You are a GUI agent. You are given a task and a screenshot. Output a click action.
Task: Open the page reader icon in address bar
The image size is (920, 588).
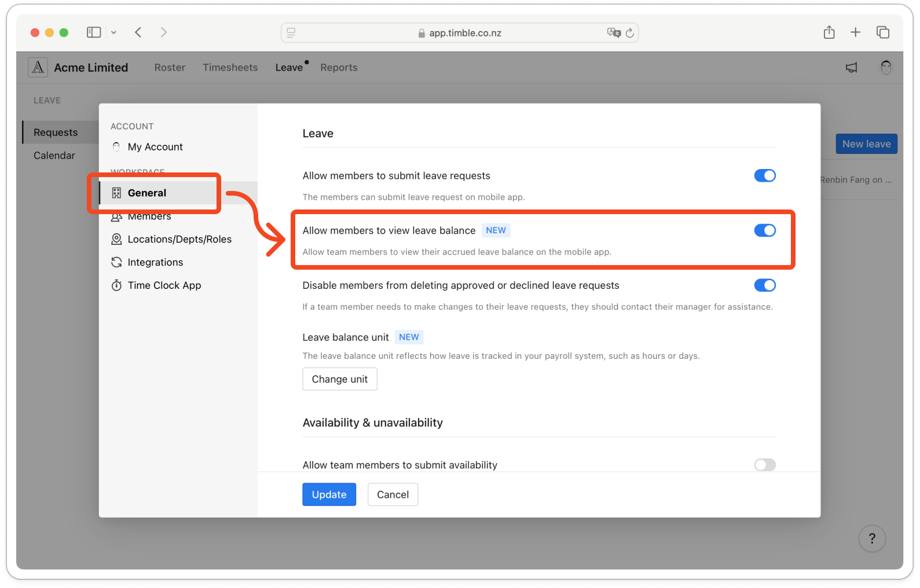coord(291,33)
